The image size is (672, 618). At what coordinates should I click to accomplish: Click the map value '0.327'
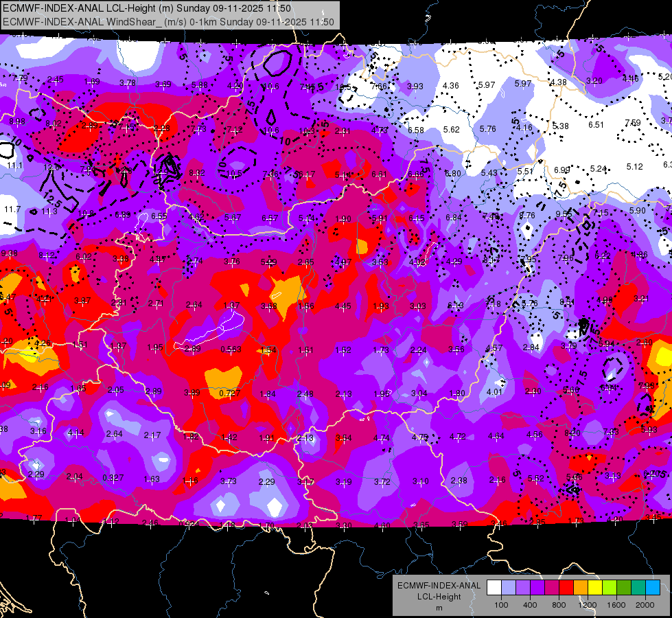(113, 478)
